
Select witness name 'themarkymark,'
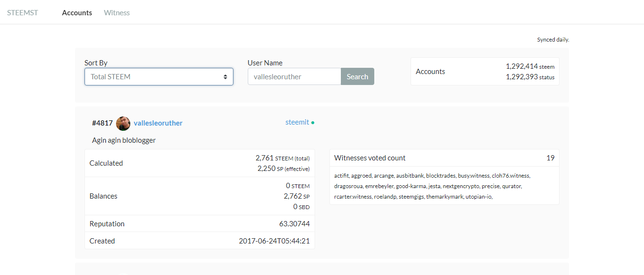click(x=445, y=197)
